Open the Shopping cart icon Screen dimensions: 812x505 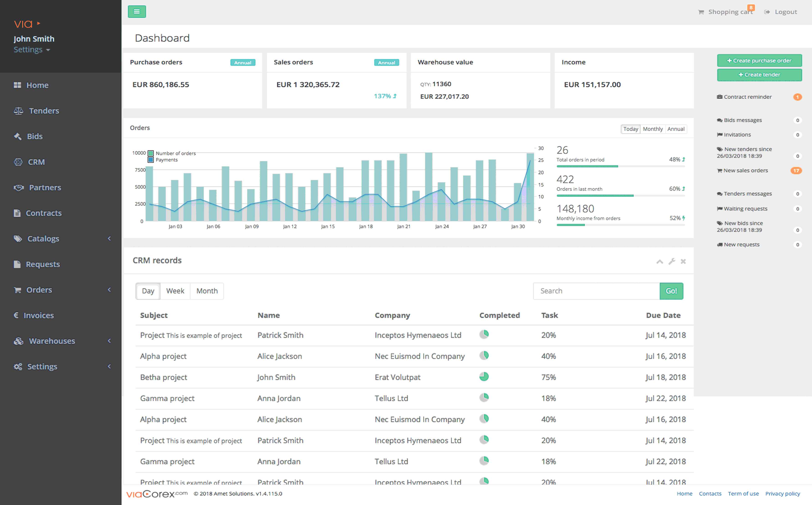click(x=701, y=12)
